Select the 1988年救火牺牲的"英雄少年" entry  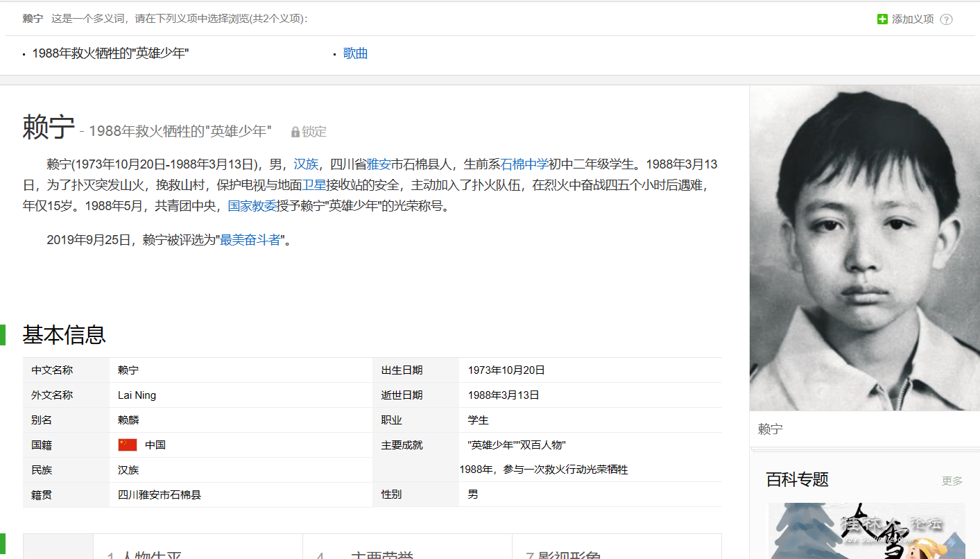[110, 53]
